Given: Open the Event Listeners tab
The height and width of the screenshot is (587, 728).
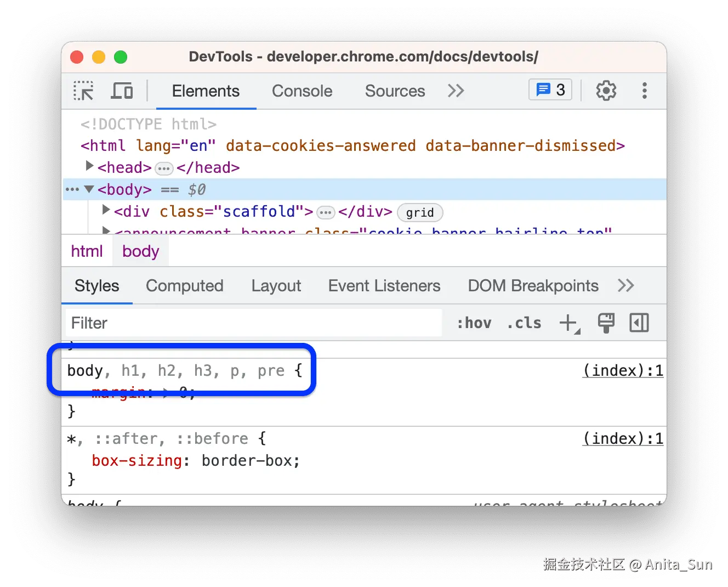Looking at the screenshot, I should (384, 286).
